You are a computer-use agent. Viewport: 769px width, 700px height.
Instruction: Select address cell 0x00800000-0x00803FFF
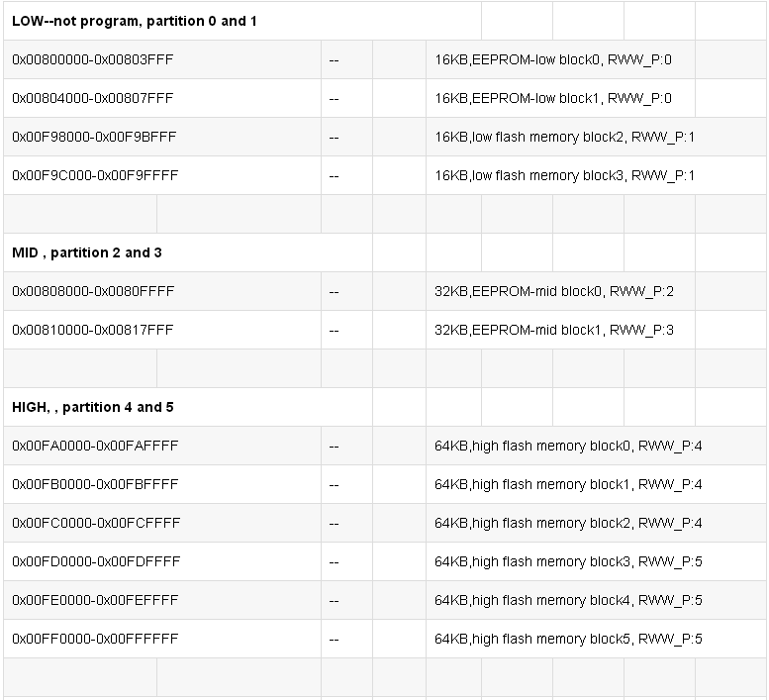93,59
